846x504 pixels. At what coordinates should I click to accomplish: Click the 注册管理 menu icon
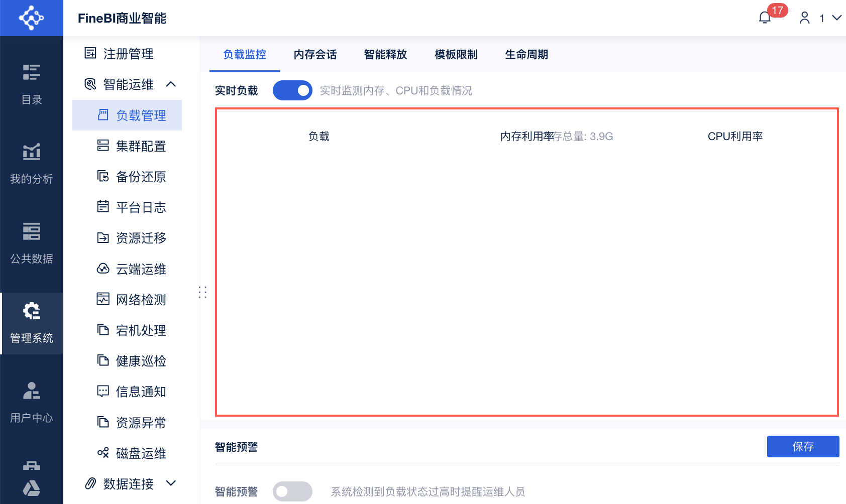point(90,53)
